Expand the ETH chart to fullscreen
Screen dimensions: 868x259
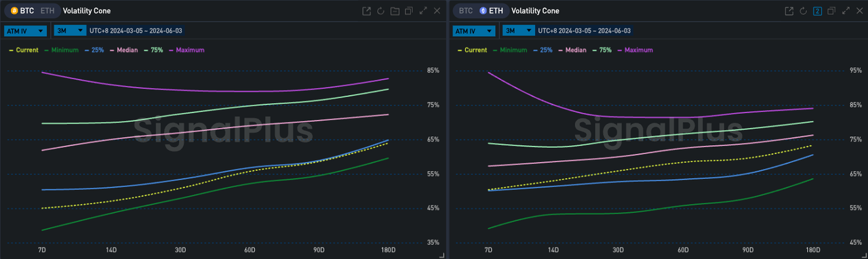846,11
